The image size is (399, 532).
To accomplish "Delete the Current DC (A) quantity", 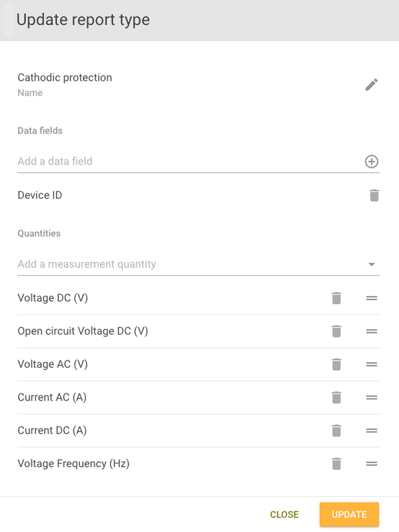I will [336, 431].
